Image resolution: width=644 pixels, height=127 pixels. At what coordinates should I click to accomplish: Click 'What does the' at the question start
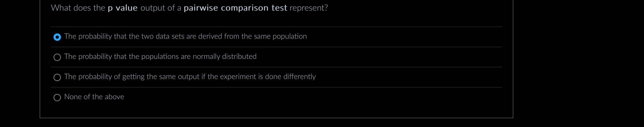tap(78, 8)
